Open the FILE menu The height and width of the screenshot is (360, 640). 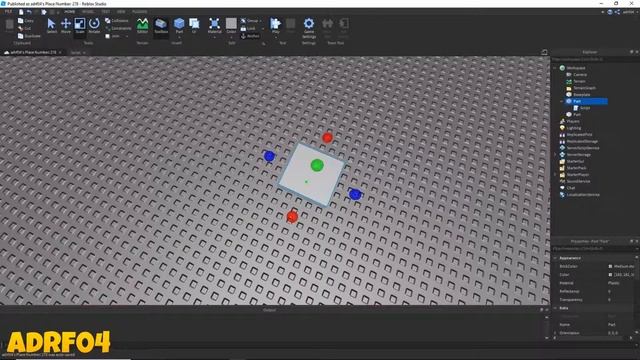click(8, 12)
